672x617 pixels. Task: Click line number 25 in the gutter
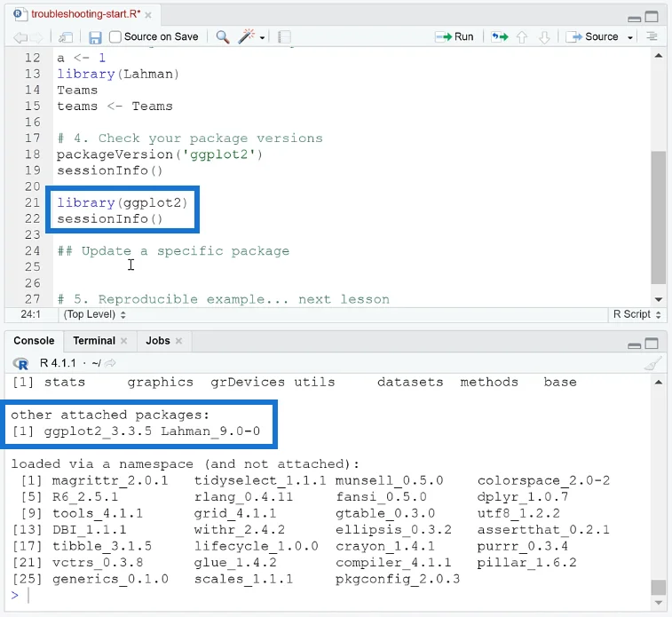point(32,267)
